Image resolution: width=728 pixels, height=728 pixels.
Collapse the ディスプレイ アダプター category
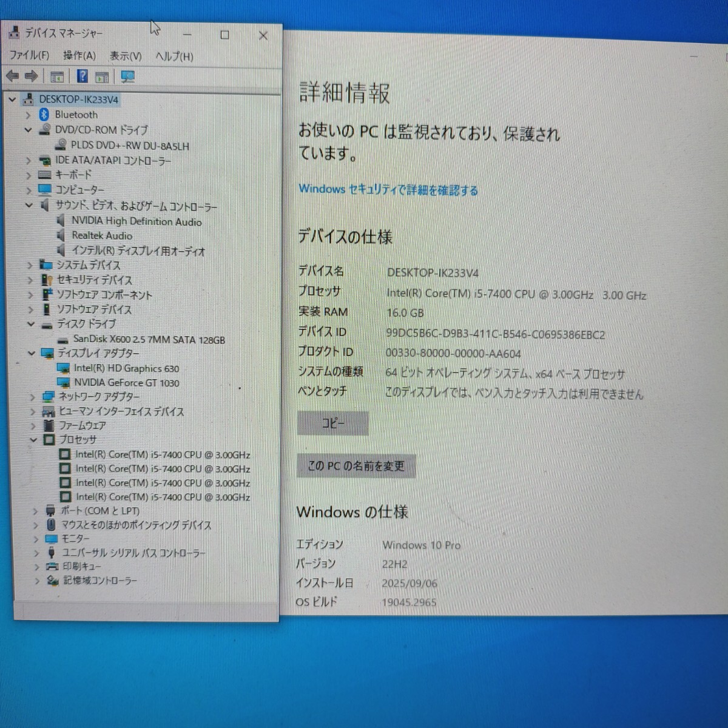pos(32,353)
